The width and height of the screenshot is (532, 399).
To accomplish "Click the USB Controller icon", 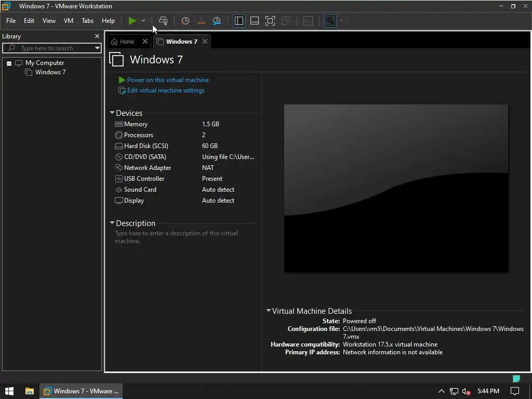I will [x=119, y=179].
